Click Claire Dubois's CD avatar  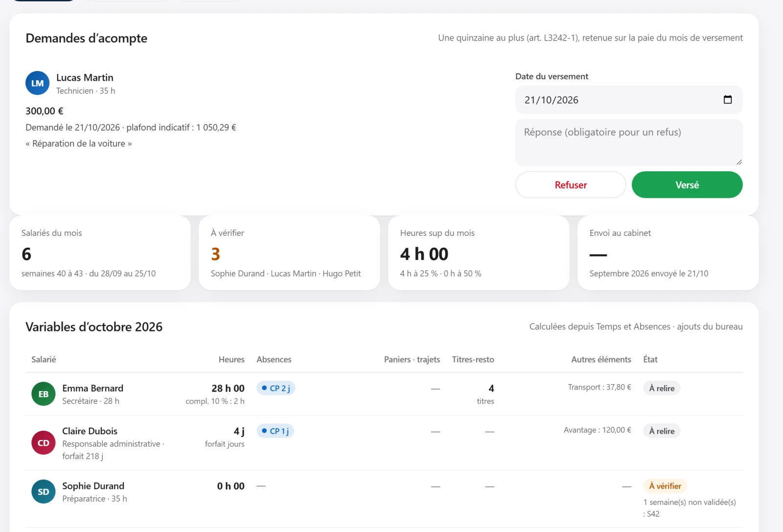(44, 443)
